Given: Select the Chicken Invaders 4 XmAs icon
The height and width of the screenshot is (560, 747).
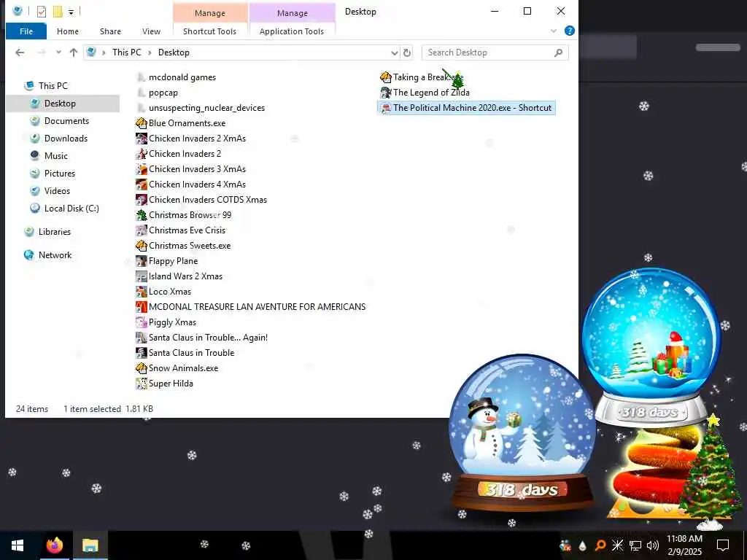Looking at the screenshot, I should click(141, 184).
